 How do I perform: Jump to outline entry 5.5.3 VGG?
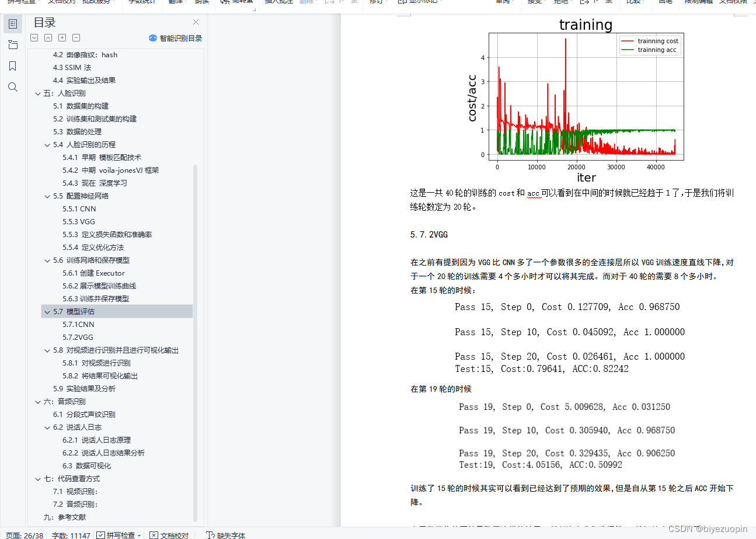(x=79, y=222)
